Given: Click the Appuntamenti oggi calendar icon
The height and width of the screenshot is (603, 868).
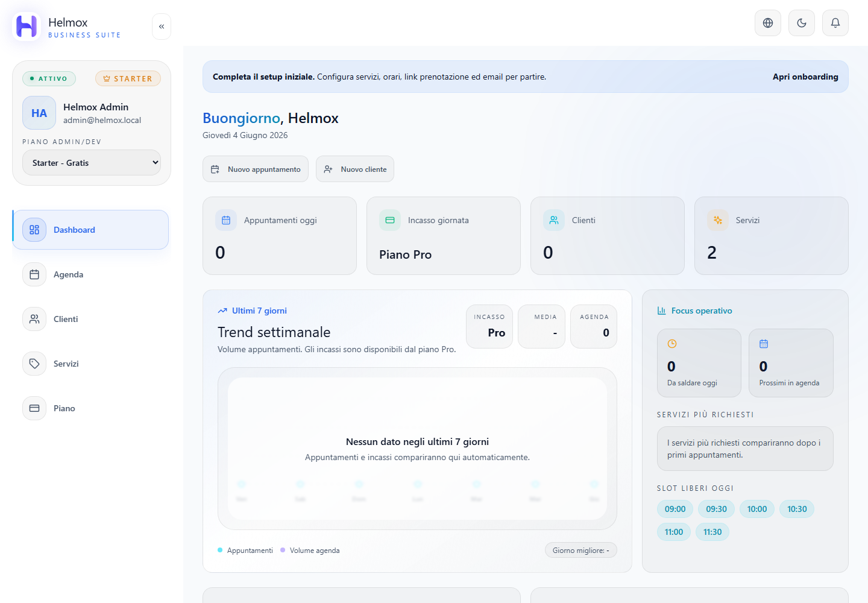Looking at the screenshot, I should click(x=226, y=220).
